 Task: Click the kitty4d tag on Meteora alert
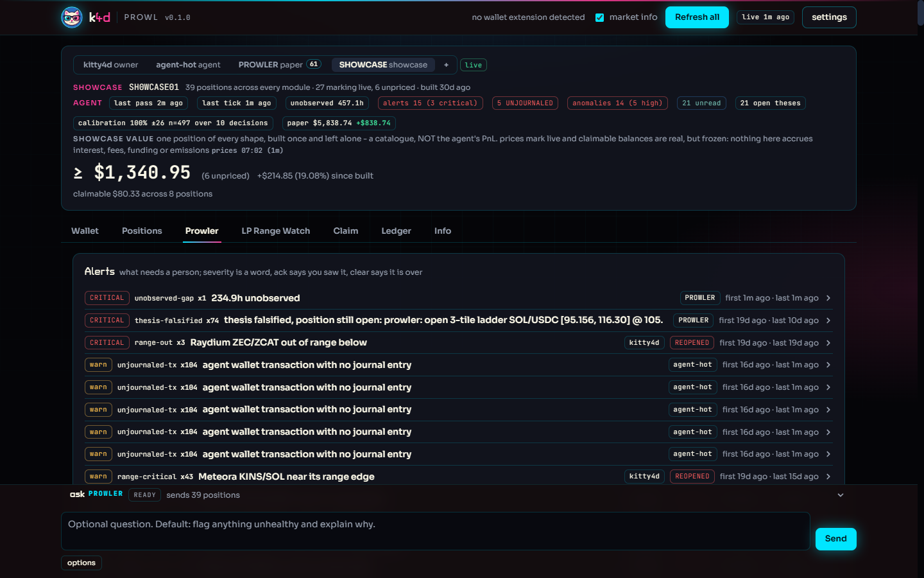(644, 477)
